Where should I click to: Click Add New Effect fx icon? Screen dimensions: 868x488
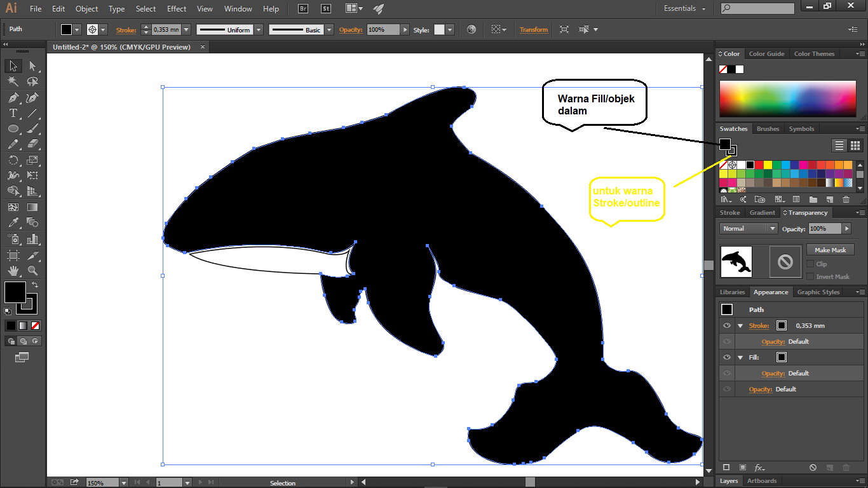point(759,468)
